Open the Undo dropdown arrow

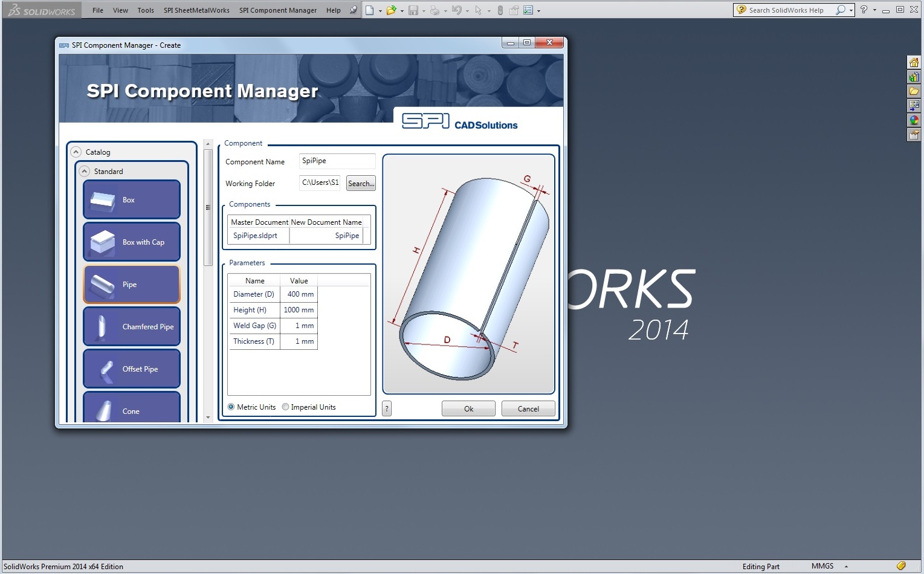[x=467, y=11]
